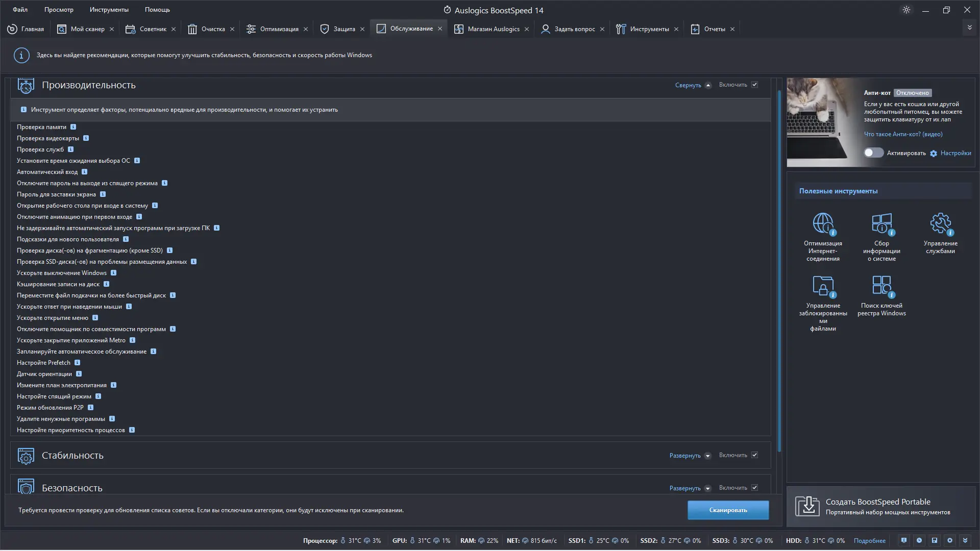Open the system information collection tool icon
980x551 pixels.
coord(881,224)
